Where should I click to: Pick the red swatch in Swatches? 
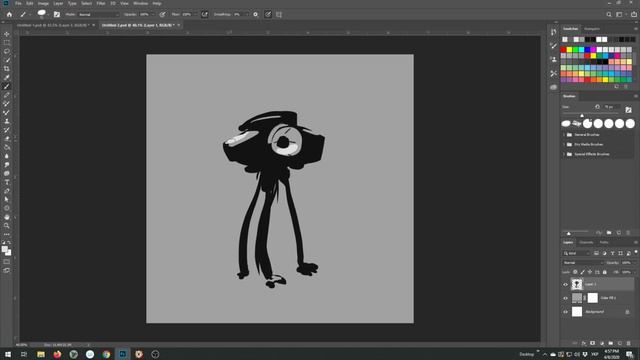coord(564,49)
